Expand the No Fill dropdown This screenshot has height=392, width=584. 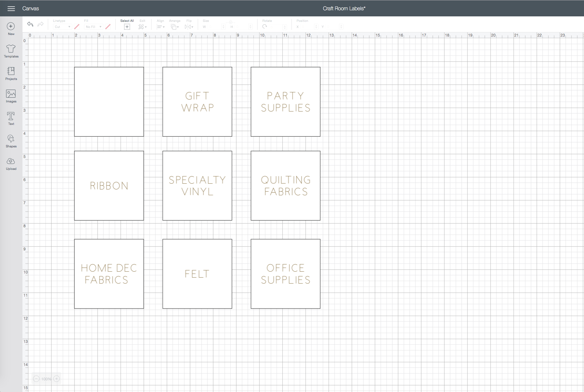pyautogui.click(x=93, y=27)
